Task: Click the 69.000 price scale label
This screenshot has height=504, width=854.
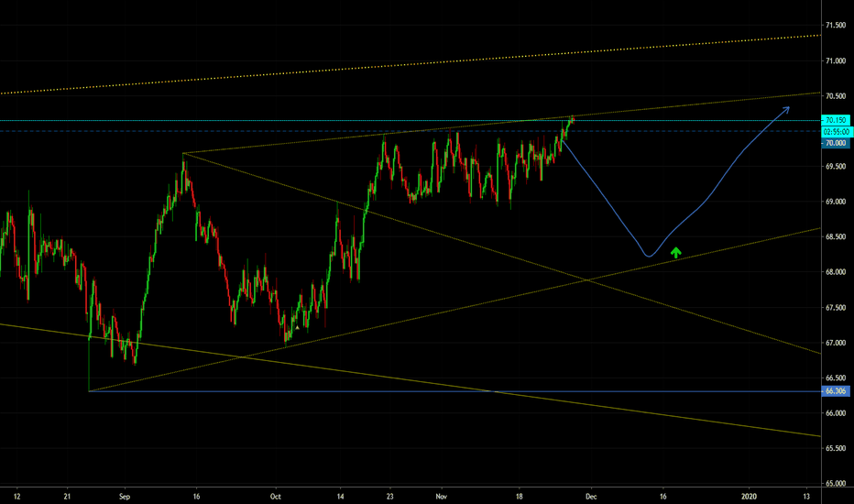Action: 835,202
